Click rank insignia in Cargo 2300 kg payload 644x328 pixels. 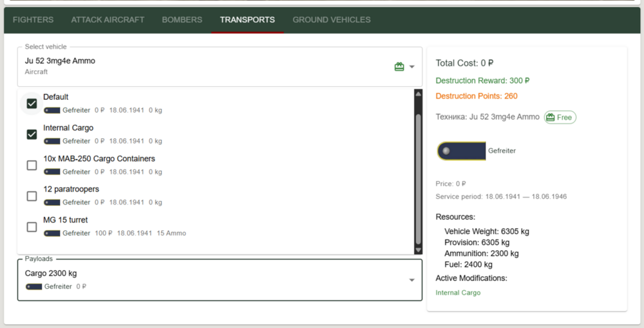pos(34,287)
